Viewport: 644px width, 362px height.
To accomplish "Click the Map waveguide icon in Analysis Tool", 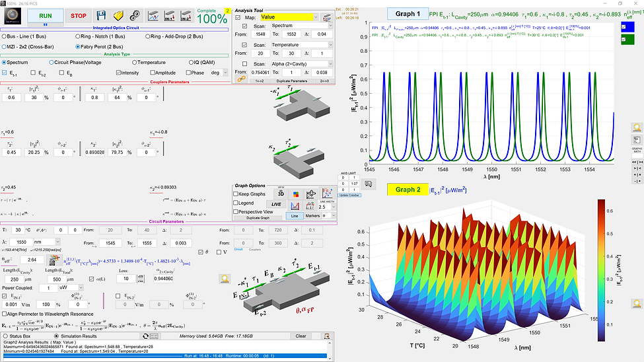I will 327,17.
